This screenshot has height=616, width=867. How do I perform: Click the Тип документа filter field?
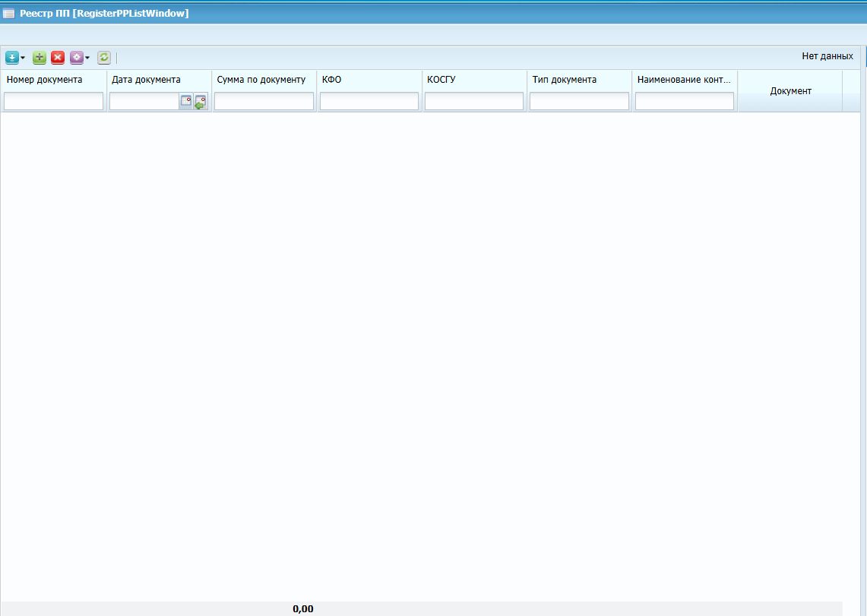(x=580, y=101)
